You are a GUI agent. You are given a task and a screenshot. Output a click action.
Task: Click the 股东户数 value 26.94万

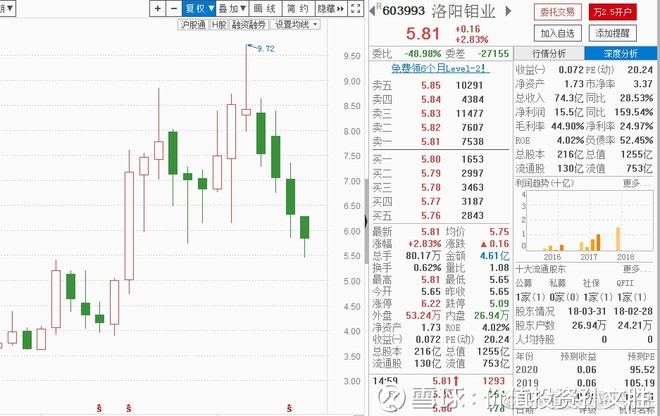589,325
